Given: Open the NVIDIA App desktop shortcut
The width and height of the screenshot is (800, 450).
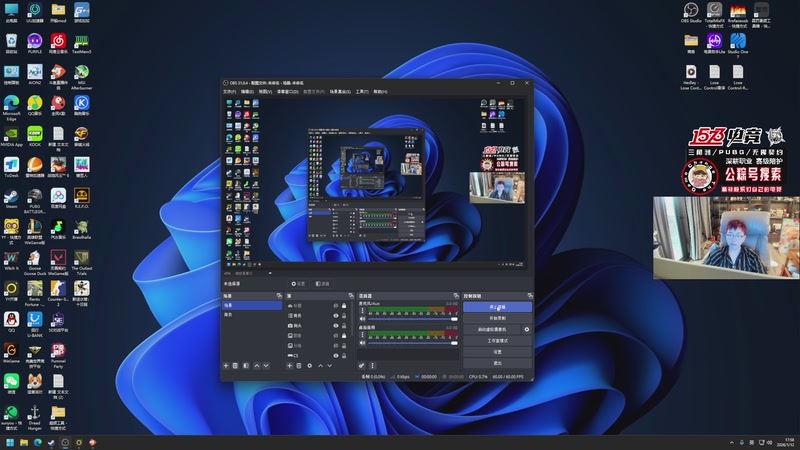Looking at the screenshot, I should tap(11, 137).
